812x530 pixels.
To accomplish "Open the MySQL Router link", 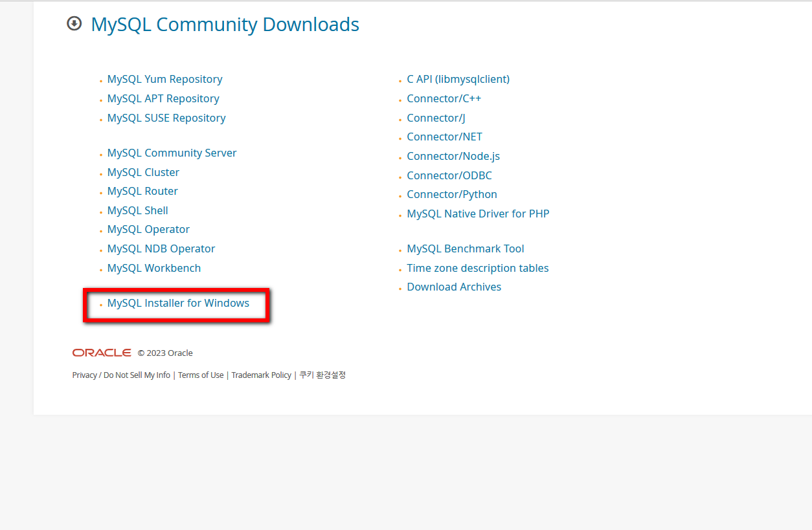I will coord(142,192).
